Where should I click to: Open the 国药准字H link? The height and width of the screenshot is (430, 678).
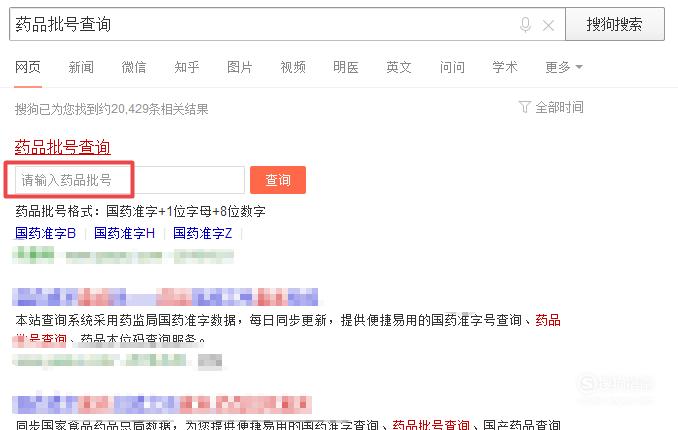coord(125,233)
